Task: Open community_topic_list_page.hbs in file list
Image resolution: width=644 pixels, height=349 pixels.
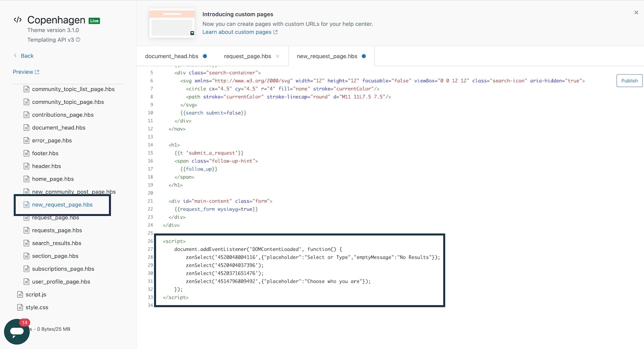Action: [x=73, y=89]
